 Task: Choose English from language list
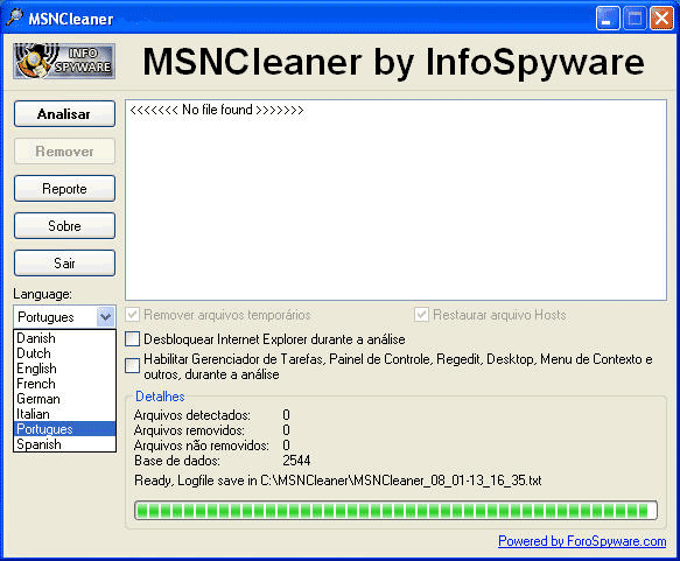click(65, 368)
